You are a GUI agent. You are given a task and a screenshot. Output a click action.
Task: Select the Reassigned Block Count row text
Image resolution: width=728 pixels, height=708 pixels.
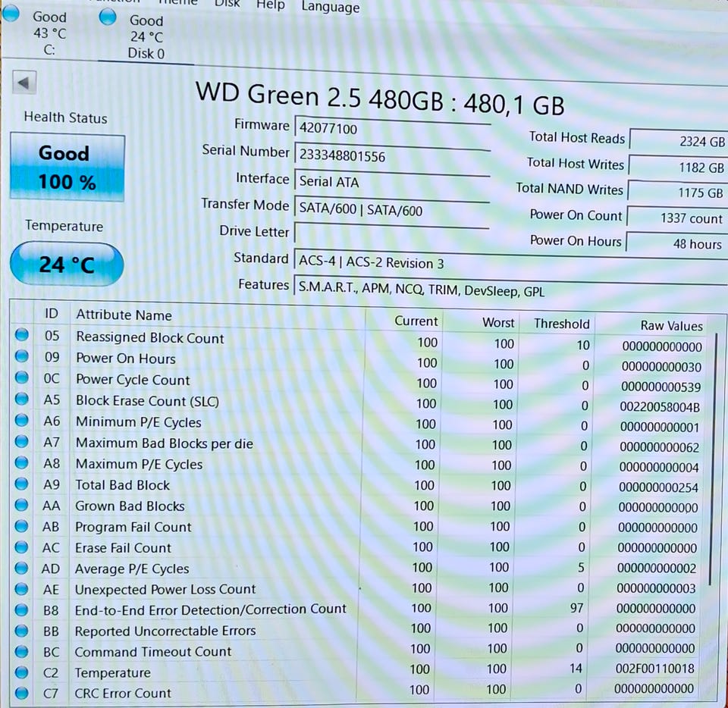point(150,338)
